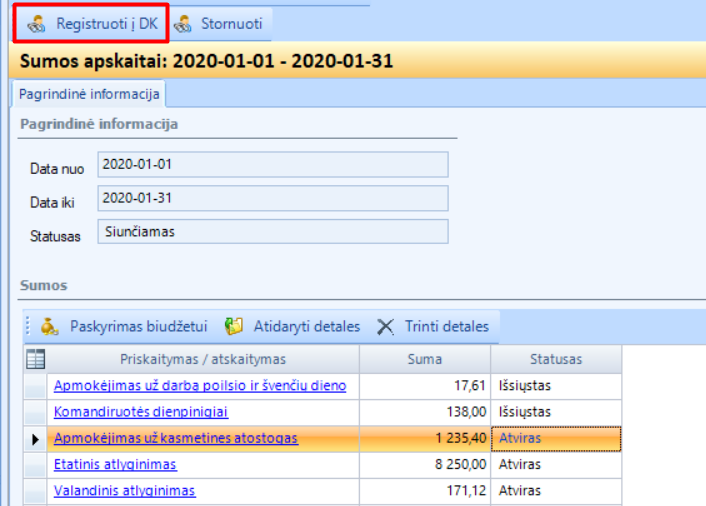The width and height of the screenshot is (706, 506).
Task: Open Apmokėjimas už kasmetines atostogas link
Action: (x=175, y=438)
